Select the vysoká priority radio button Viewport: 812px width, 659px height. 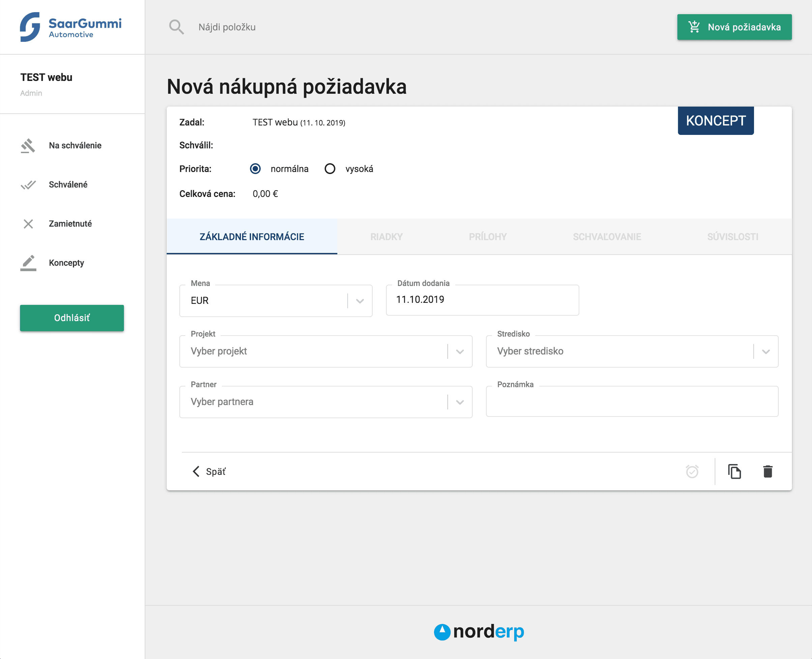(330, 169)
